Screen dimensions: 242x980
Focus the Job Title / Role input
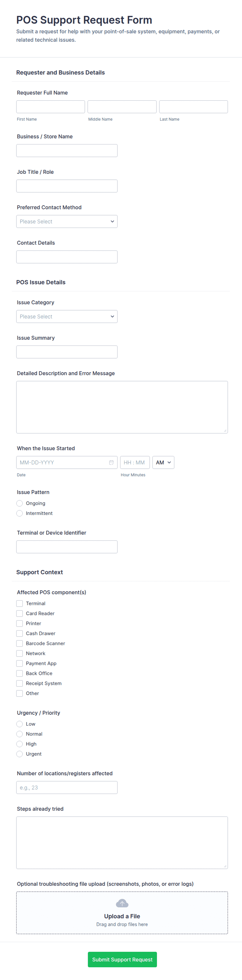point(67,186)
